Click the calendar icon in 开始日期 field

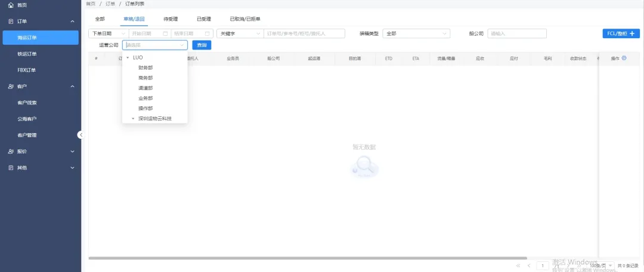(x=166, y=33)
